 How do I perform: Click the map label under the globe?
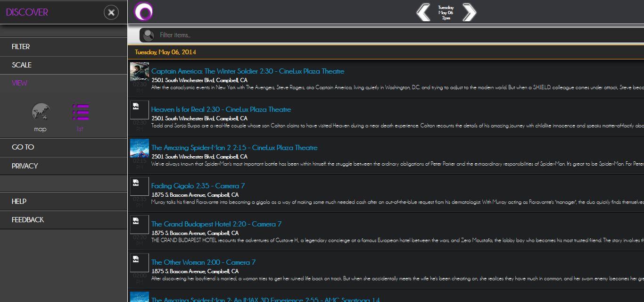pyautogui.click(x=41, y=129)
